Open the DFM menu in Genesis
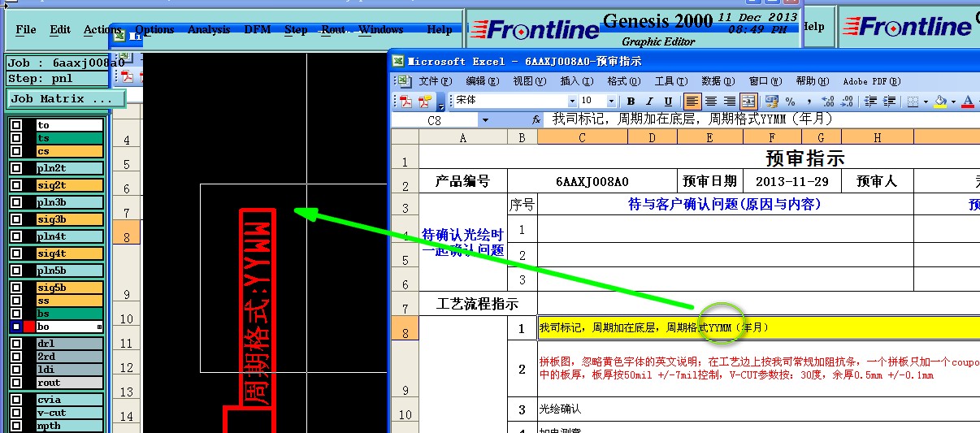This screenshot has width=980, height=433. pyautogui.click(x=258, y=29)
